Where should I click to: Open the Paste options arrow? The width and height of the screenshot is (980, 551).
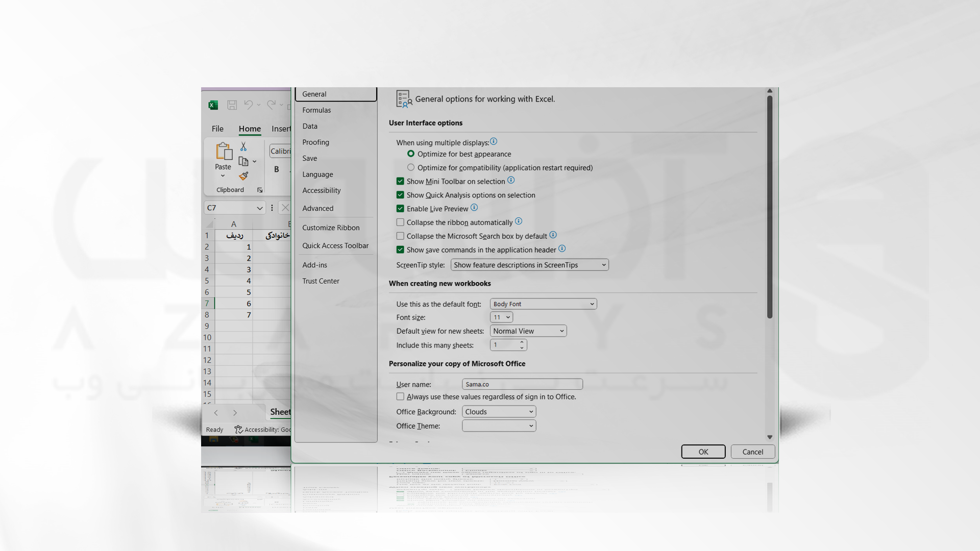(x=223, y=176)
